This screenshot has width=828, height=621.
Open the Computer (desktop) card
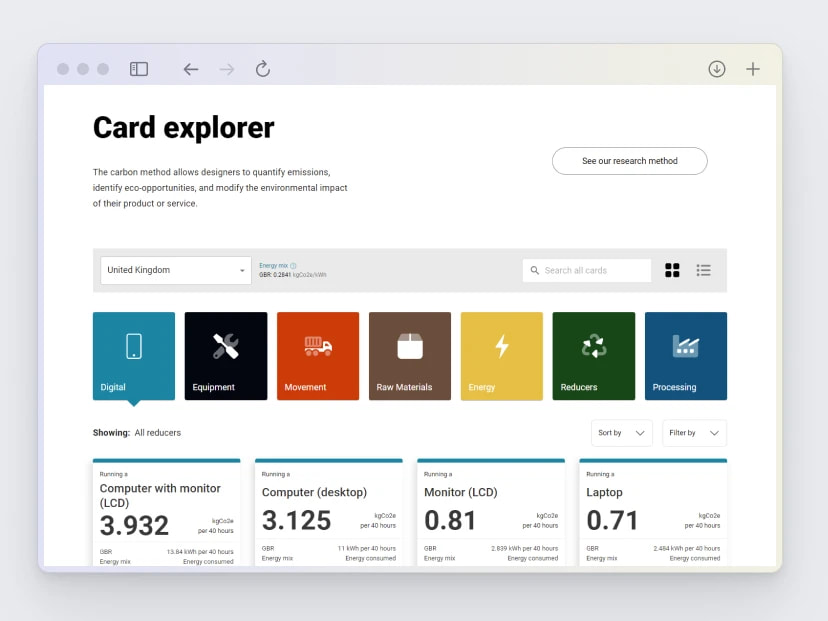pos(328,512)
